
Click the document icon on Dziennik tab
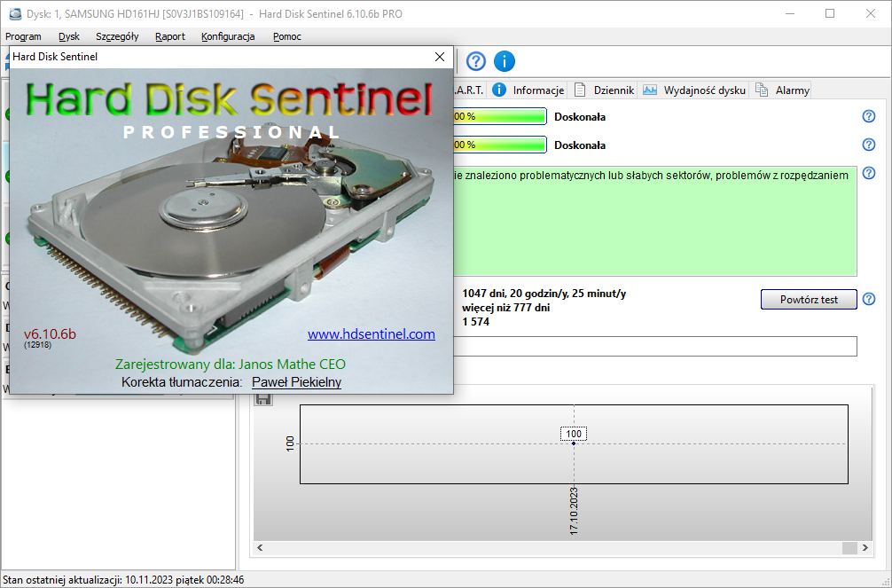[x=580, y=90]
